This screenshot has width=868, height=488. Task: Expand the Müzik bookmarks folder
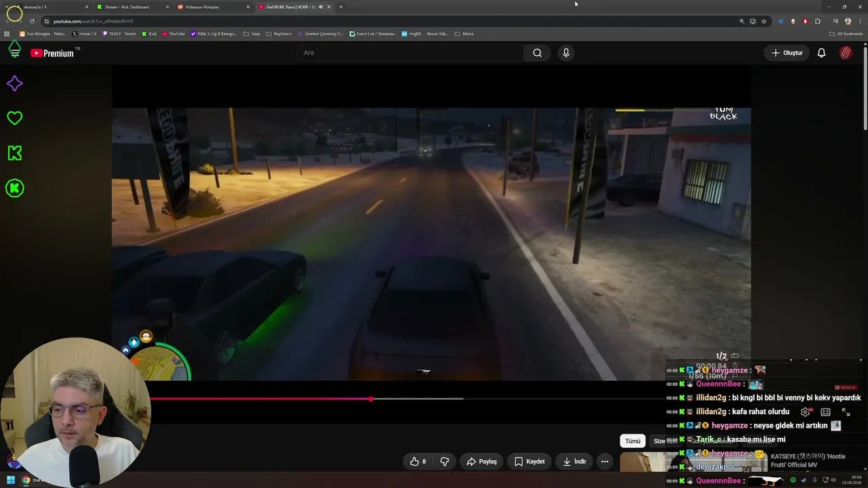pyautogui.click(x=465, y=34)
